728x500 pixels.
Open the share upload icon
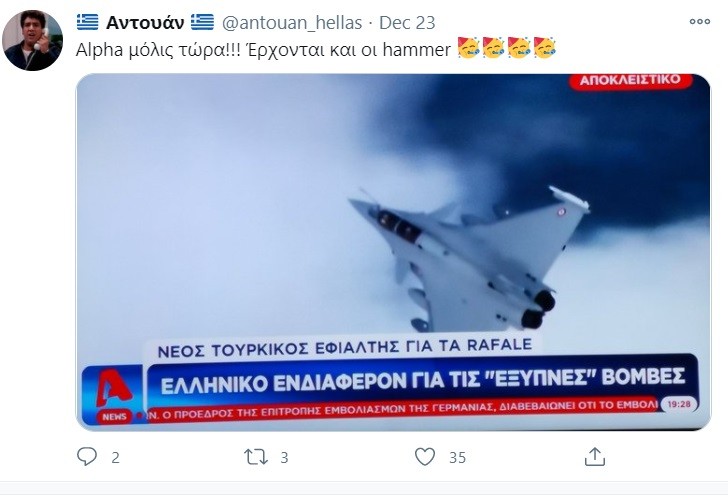pos(595,456)
